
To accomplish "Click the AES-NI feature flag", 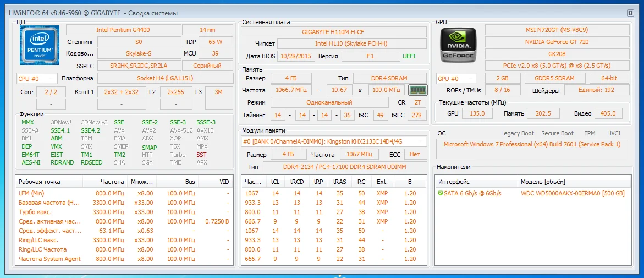I will [x=30, y=162].
